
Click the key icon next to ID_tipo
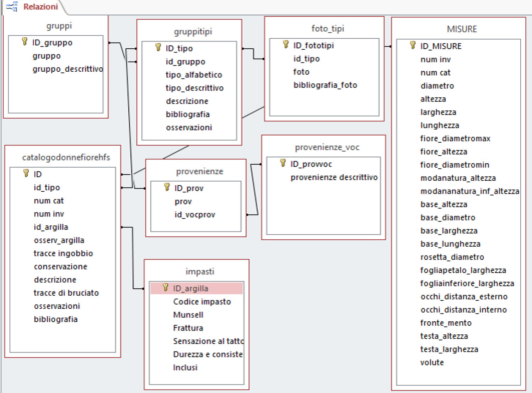point(158,48)
